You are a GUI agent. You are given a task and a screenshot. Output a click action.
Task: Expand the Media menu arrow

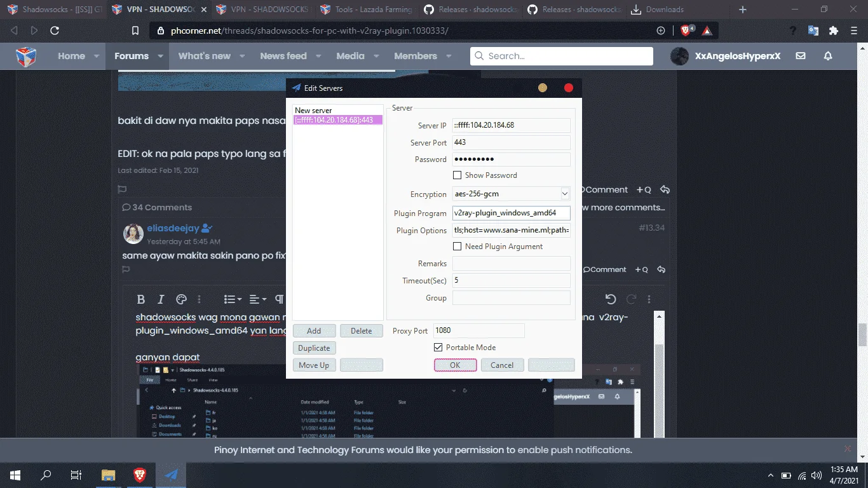pyautogui.click(x=376, y=56)
